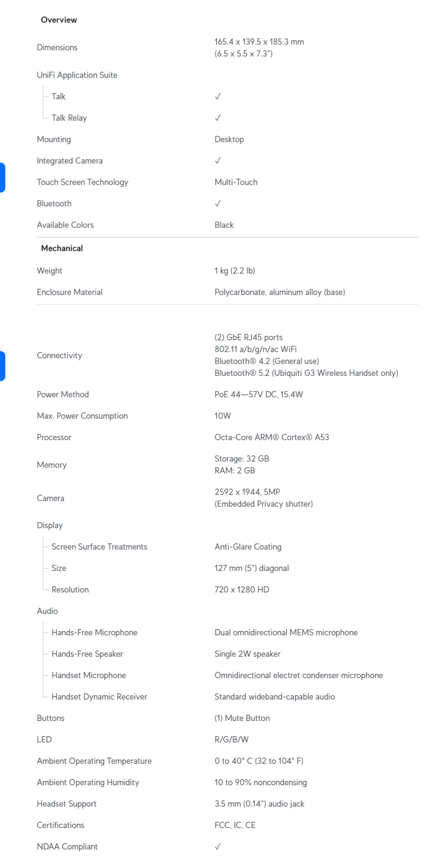Screen dimensions: 424x868
Task: Expand the UniFi Application Suite group
Action: tap(77, 75)
